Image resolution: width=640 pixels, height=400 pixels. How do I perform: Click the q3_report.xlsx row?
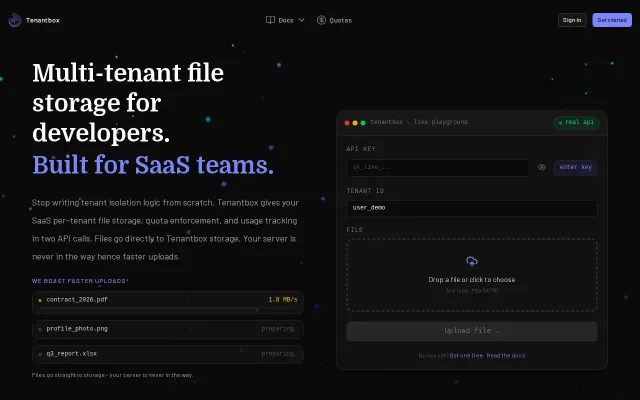click(x=168, y=354)
